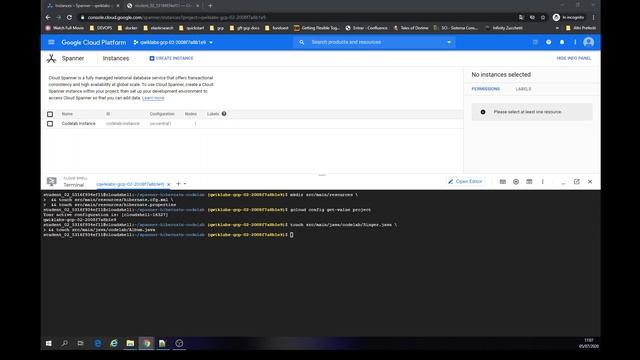Focus the Search products and resources field
Image resolution: width=640 pixels, height=360 pixels.
coord(374,42)
